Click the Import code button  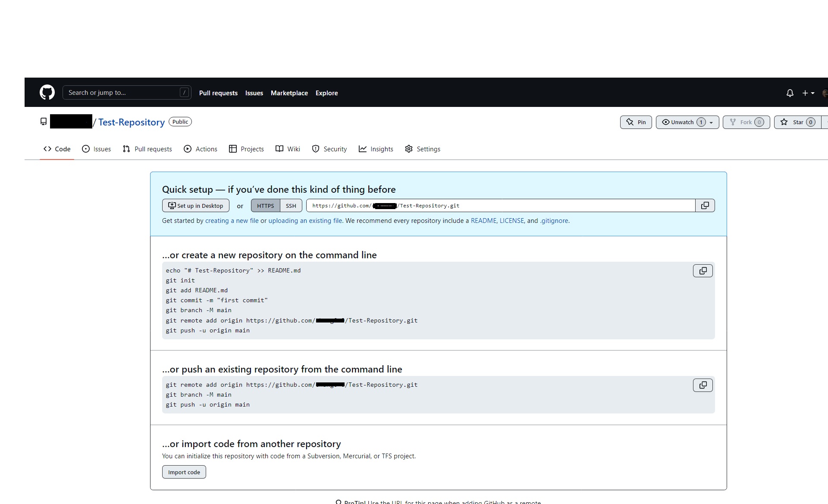click(184, 472)
